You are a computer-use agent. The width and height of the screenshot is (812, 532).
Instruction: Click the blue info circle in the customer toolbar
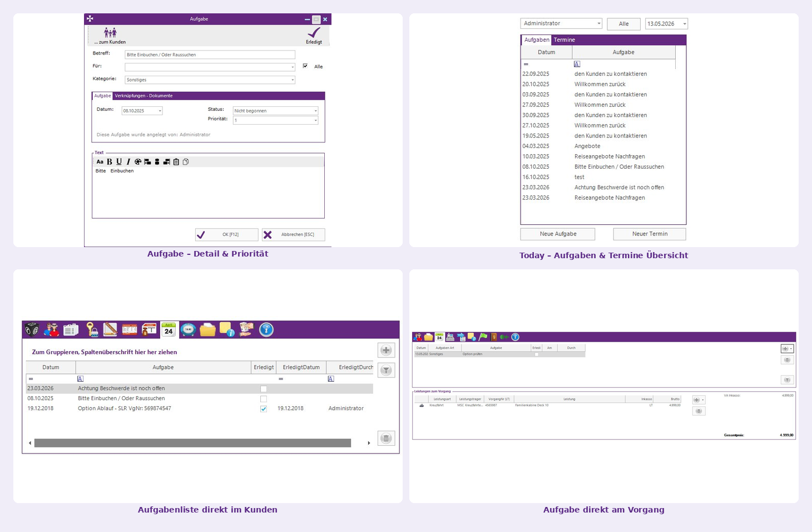pyautogui.click(x=266, y=329)
